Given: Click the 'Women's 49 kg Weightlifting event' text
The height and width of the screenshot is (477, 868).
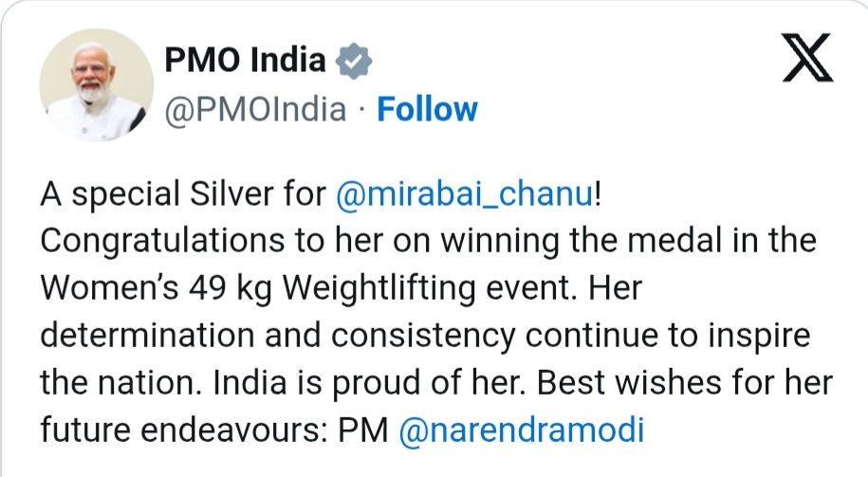Looking at the screenshot, I should (310, 288).
